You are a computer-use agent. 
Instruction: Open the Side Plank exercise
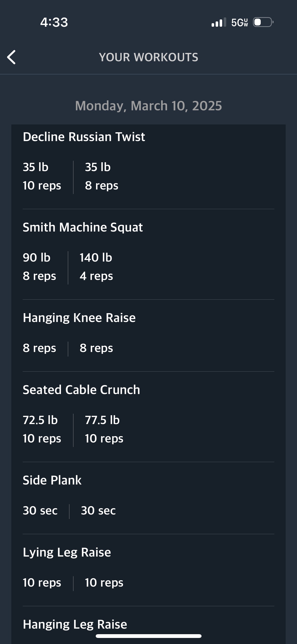pyautogui.click(x=148, y=498)
